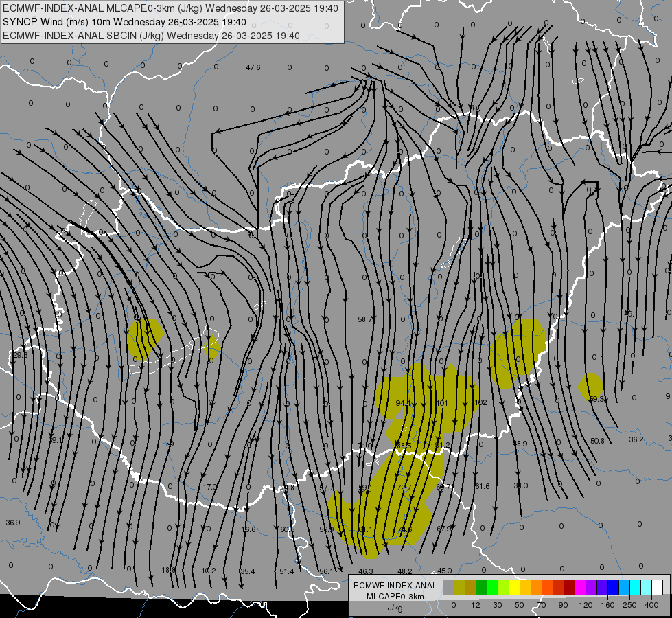Select the MLCAPE0-3km legend label
This screenshot has height=618, width=672.
(x=395, y=597)
